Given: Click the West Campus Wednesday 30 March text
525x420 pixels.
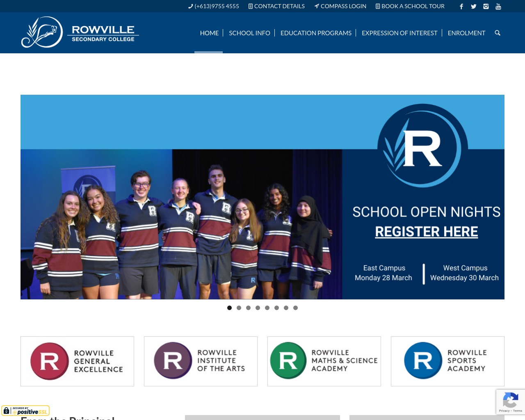Looking at the screenshot, I should click(x=464, y=273).
